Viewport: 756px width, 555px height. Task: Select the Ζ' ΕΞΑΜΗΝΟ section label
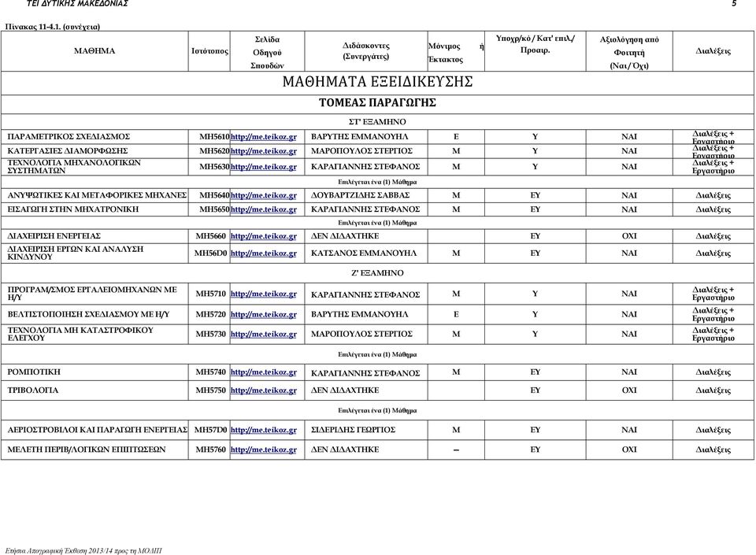[x=377, y=273]
